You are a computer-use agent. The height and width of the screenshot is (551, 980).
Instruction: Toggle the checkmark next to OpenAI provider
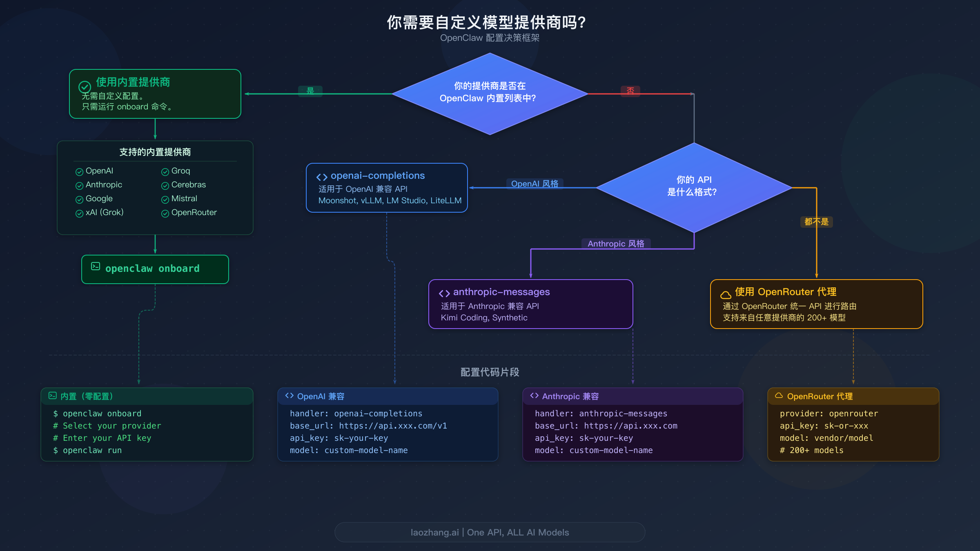point(79,171)
